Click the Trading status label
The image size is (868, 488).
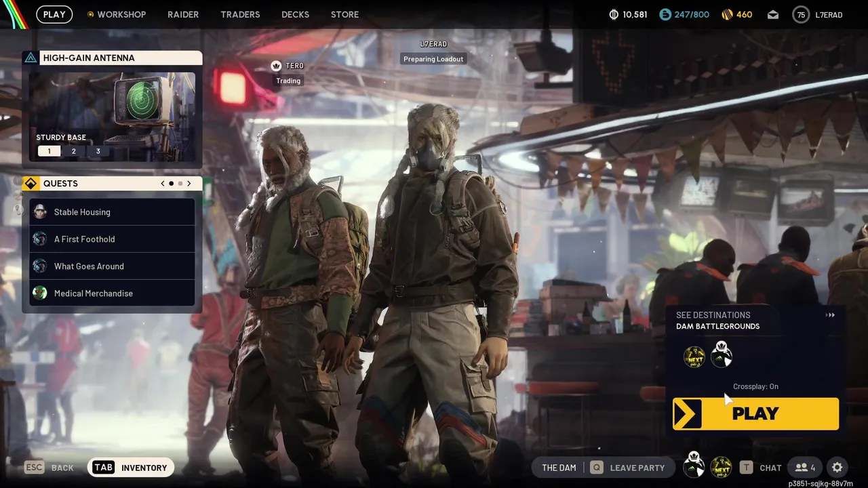click(288, 81)
